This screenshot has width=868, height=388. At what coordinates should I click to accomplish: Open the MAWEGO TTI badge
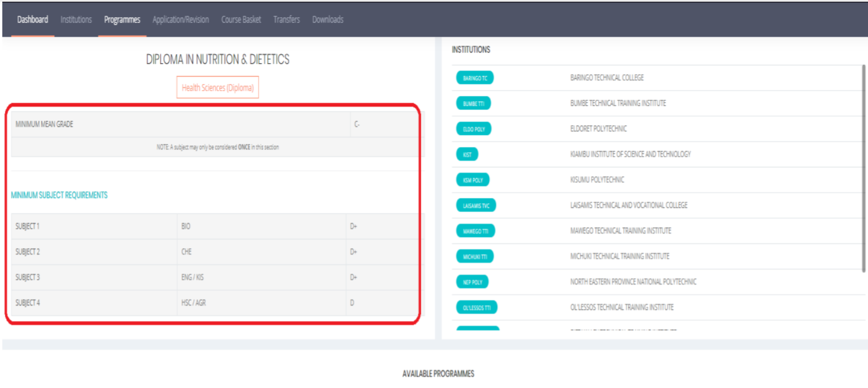click(x=475, y=230)
